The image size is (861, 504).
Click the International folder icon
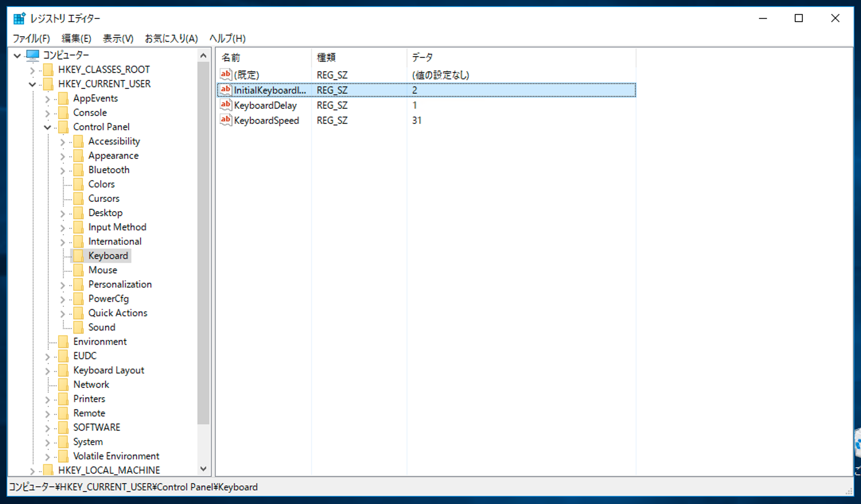78,241
